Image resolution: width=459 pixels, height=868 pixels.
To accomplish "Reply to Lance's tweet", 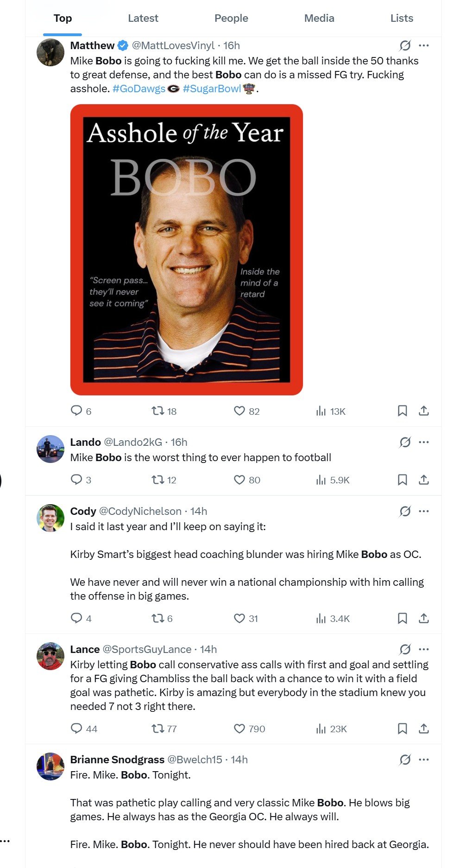I will [76, 729].
